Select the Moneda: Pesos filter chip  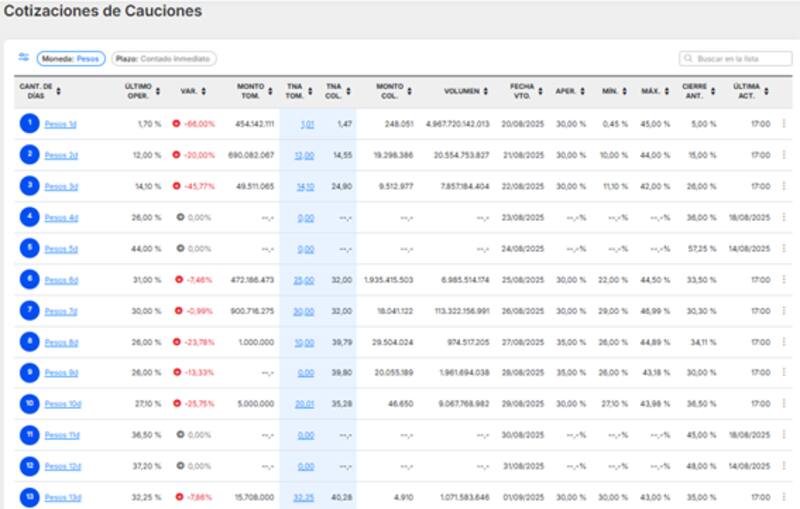[x=71, y=59]
